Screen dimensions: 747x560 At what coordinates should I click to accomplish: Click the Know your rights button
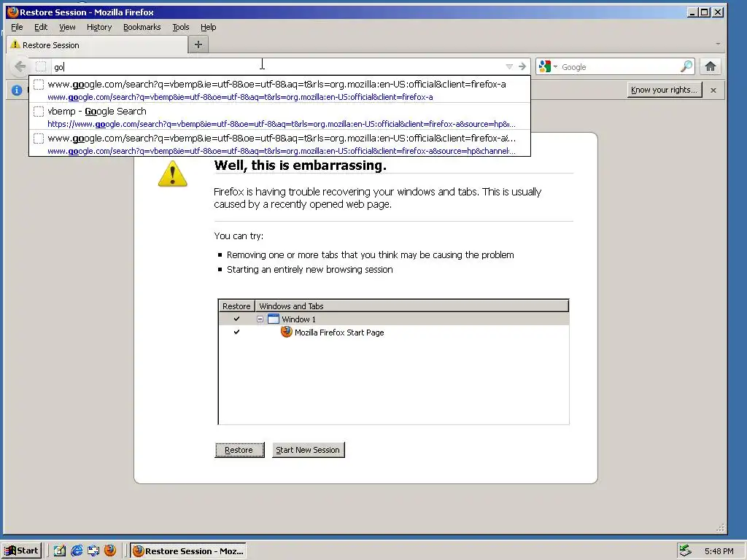[665, 90]
